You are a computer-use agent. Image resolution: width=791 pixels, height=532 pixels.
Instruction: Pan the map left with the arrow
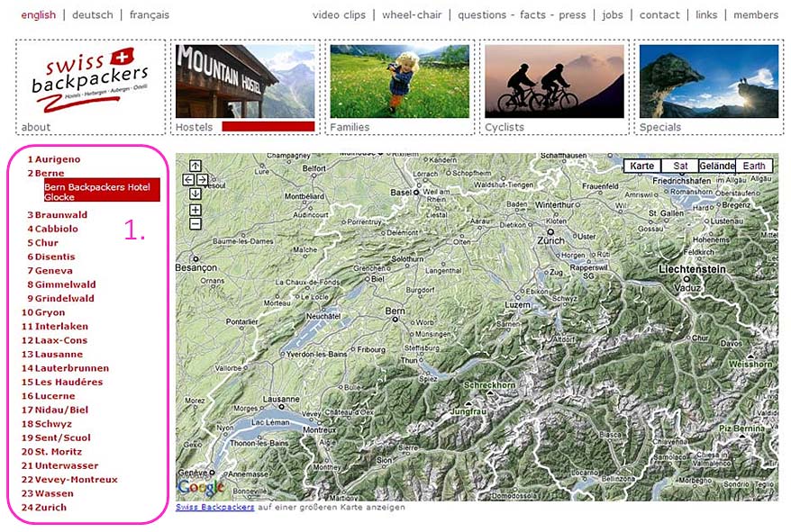188,180
